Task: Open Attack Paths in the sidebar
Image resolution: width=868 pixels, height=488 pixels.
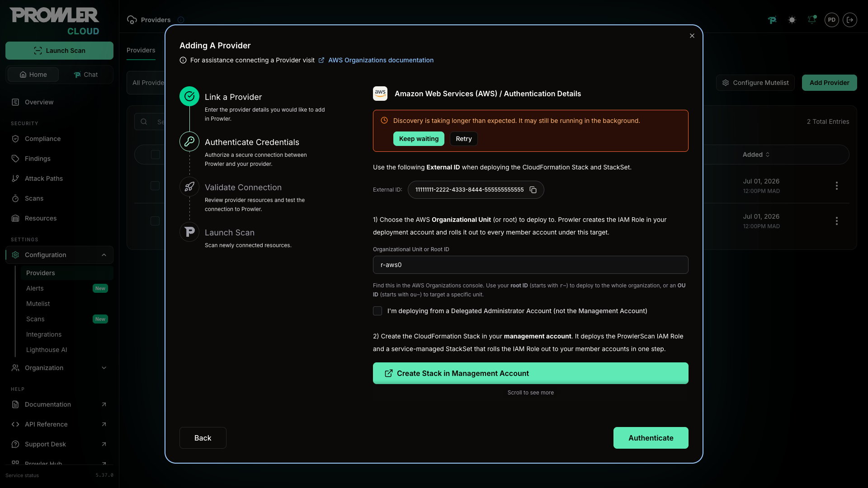Action: click(x=59, y=178)
